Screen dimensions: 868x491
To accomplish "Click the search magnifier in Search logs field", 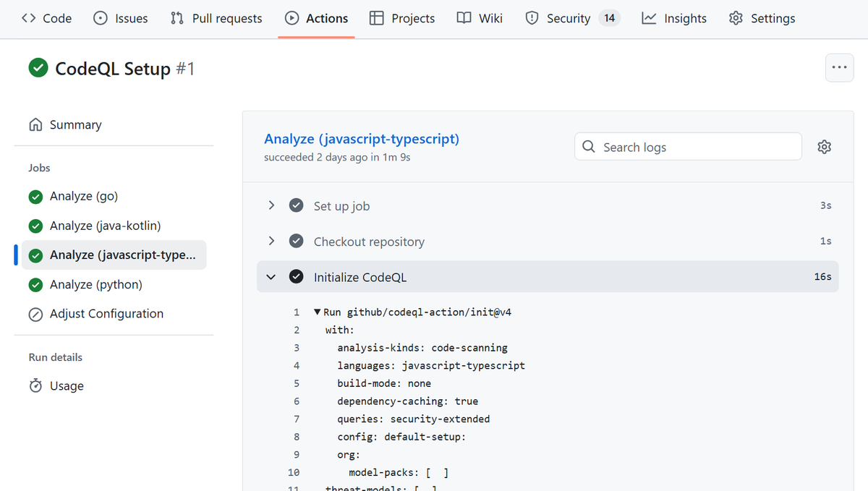I will point(590,146).
